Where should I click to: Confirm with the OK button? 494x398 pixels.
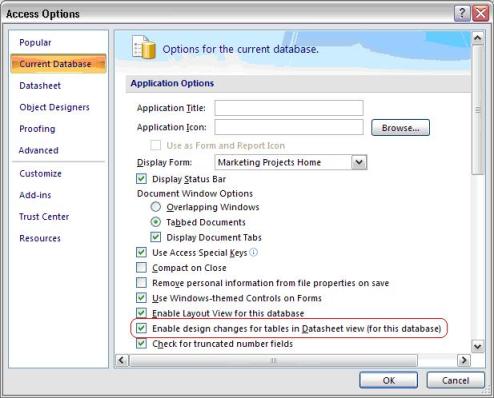(x=388, y=380)
